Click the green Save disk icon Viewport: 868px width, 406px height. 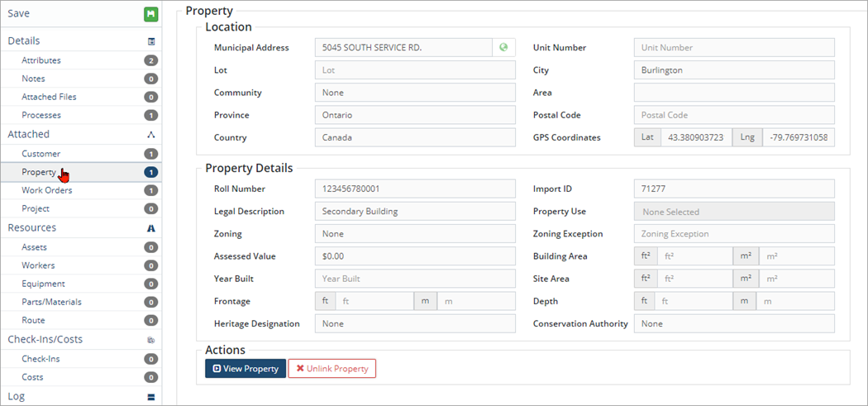coord(150,14)
